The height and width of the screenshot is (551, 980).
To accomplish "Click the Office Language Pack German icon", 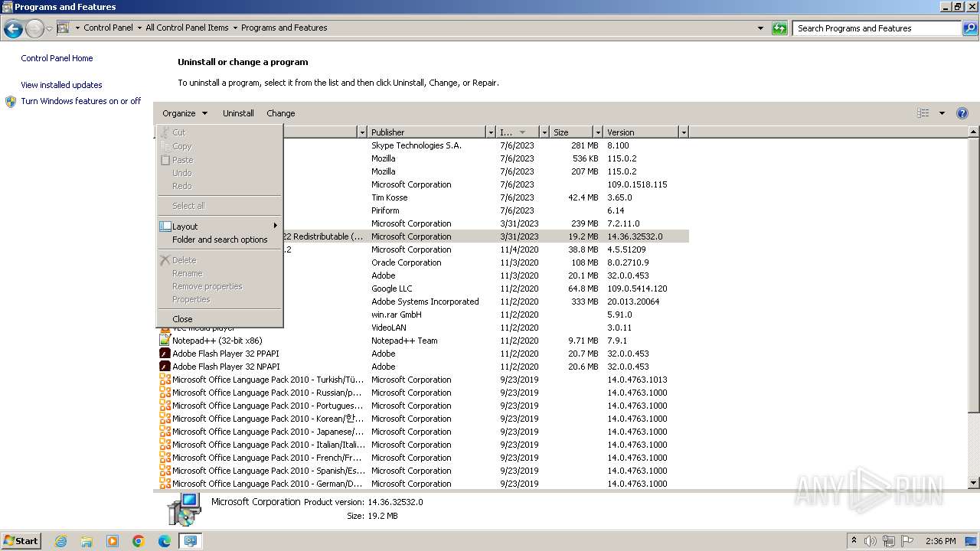I will point(165,484).
